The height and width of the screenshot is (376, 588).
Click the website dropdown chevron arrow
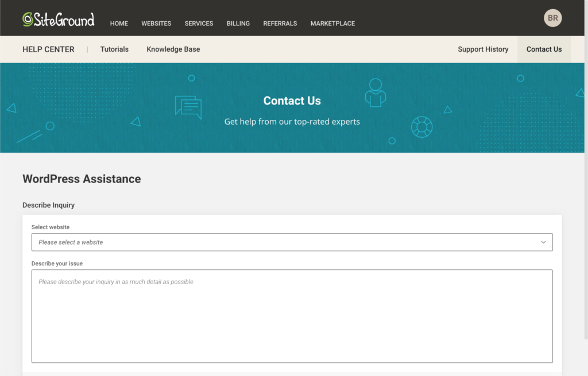click(543, 242)
